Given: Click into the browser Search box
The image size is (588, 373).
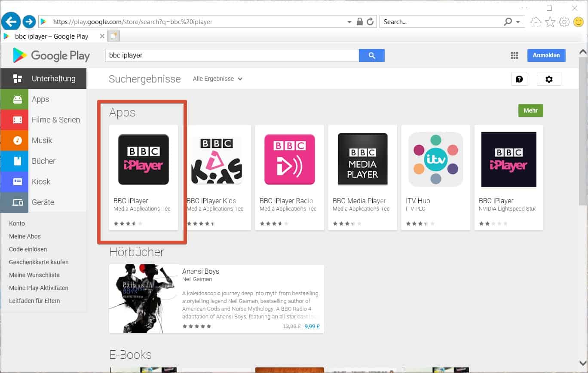Looking at the screenshot, I should tap(441, 21).
